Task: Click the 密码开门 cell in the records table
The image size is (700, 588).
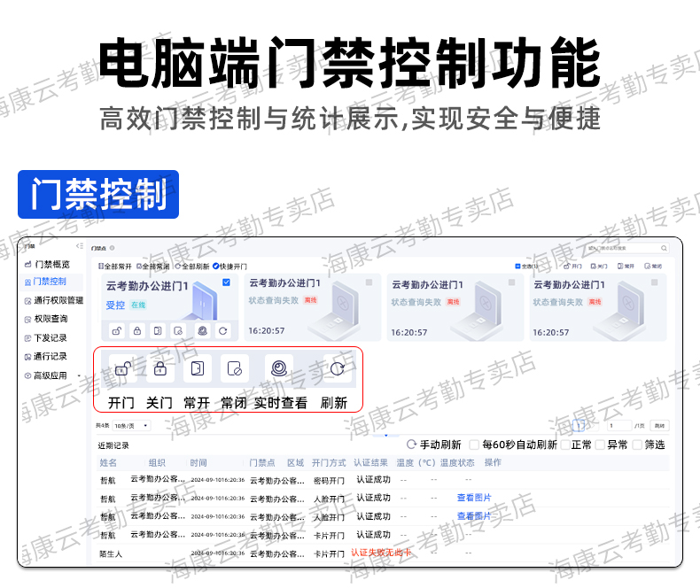Action: pos(329,481)
